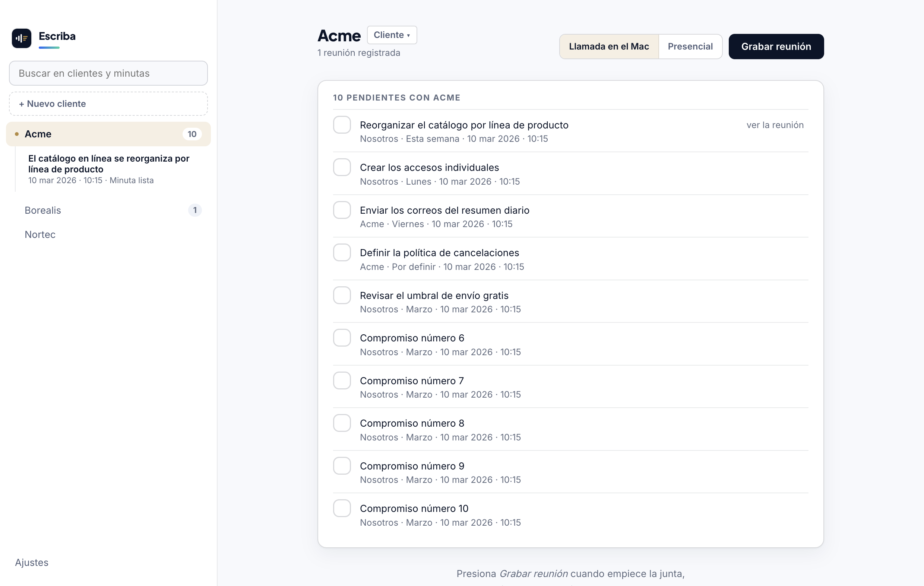Check off Compromiso número 10
Viewport: 924px width, 586px height.
coord(342,509)
